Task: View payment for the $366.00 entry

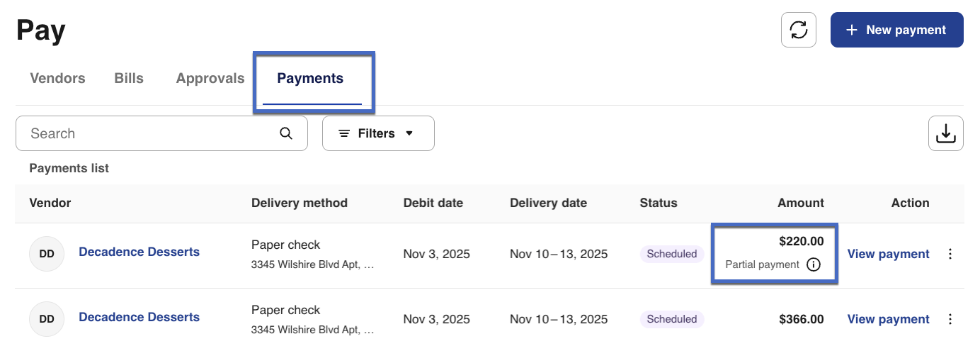Action: (x=888, y=319)
